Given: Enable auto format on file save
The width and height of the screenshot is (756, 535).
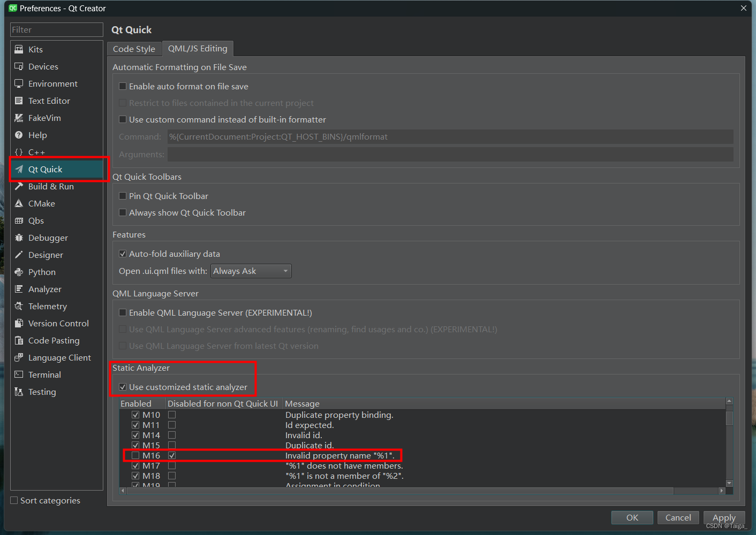Looking at the screenshot, I should (123, 86).
